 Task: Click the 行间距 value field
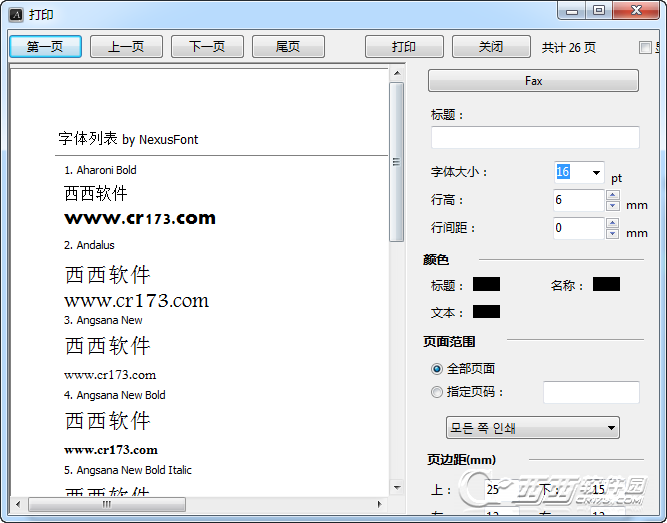(x=579, y=228)
